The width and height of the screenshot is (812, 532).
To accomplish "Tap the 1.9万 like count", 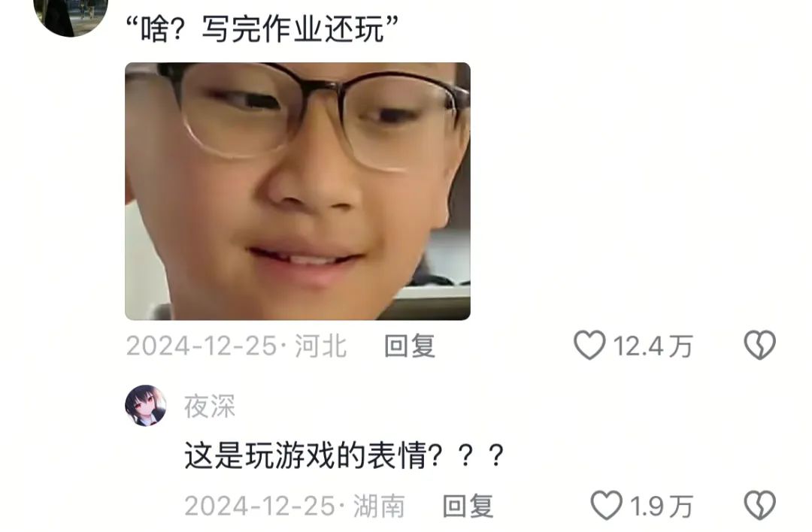I will 661,506.
